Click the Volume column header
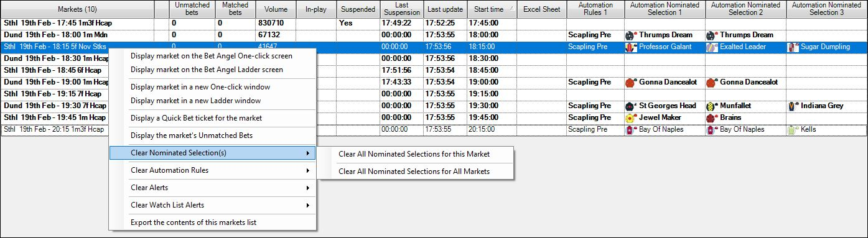This screenshot has width=868, height=238. (x=276, y=9)
